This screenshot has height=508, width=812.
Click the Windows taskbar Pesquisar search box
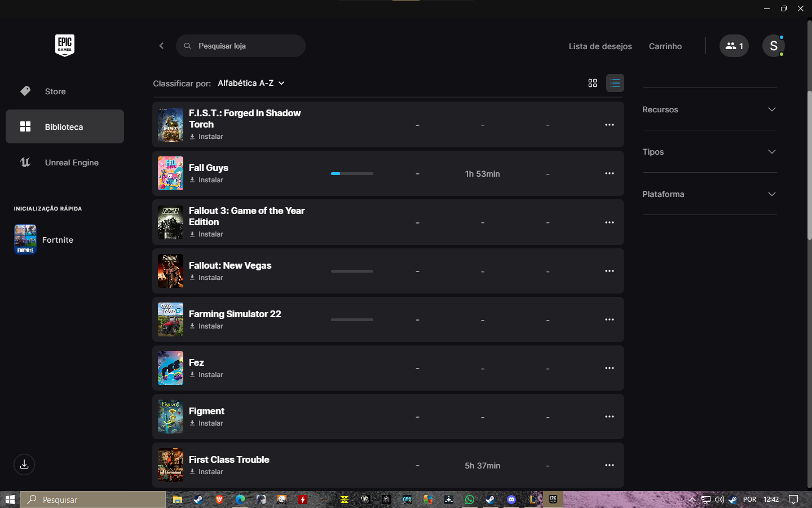93,500
